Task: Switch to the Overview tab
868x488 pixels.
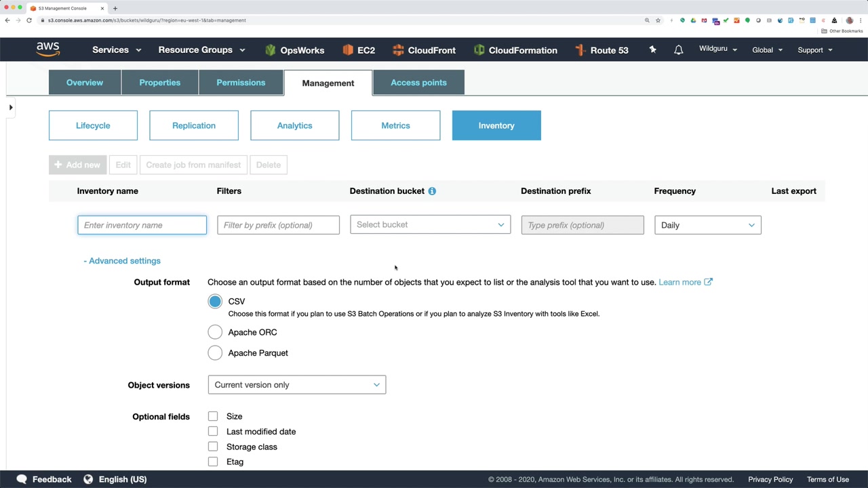Action: pyautogui.click(x=85, y=83)
